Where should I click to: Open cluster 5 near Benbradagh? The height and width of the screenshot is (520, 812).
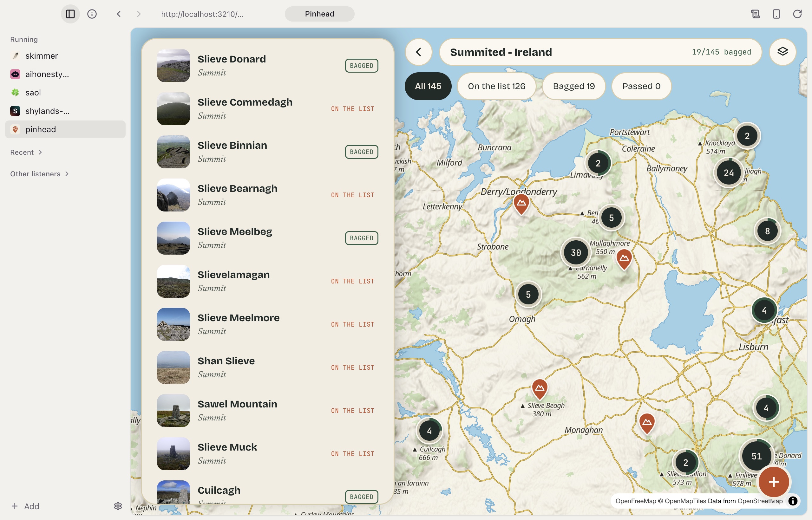click(611, 218)
